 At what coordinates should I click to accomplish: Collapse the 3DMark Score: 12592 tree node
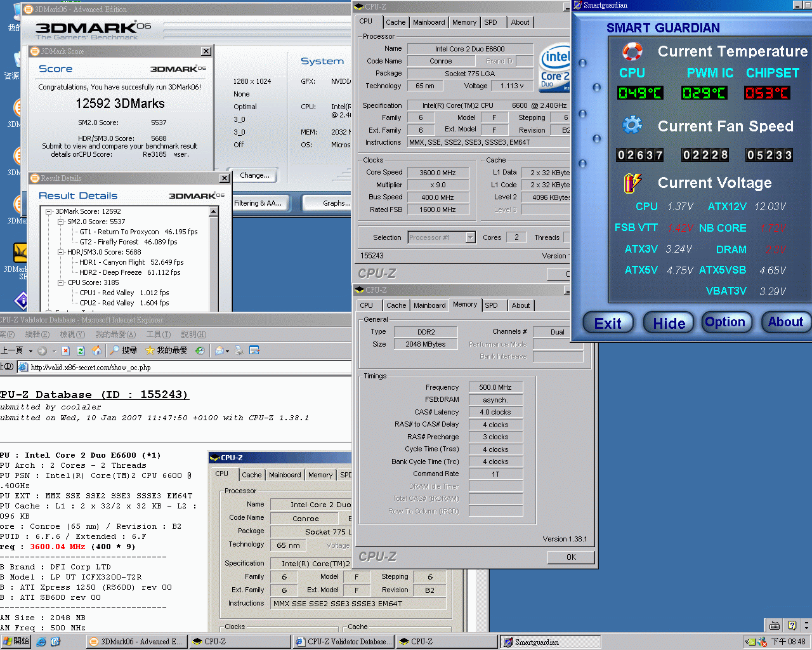pos(49,211)
